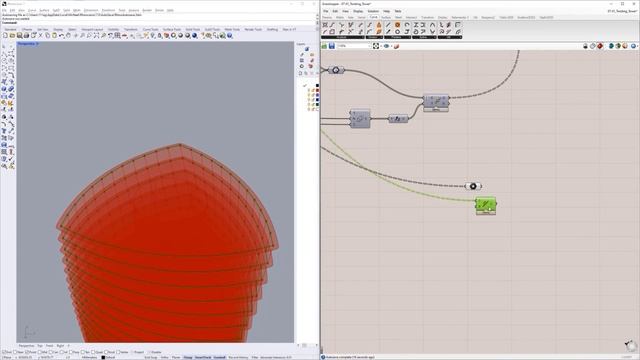Select the Pan hand icon in Rhino toolbar
640x360 pixels.
click(68, 36)
